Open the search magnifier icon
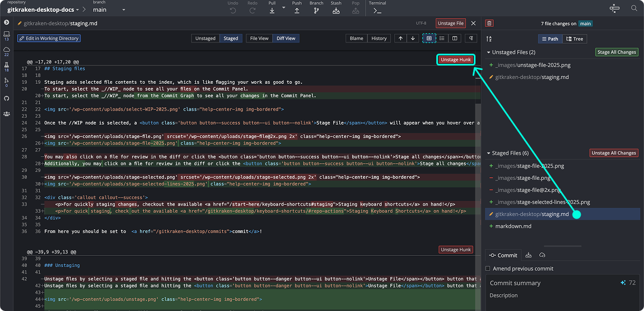Viewport: 644px width, 311px height. 634,9
